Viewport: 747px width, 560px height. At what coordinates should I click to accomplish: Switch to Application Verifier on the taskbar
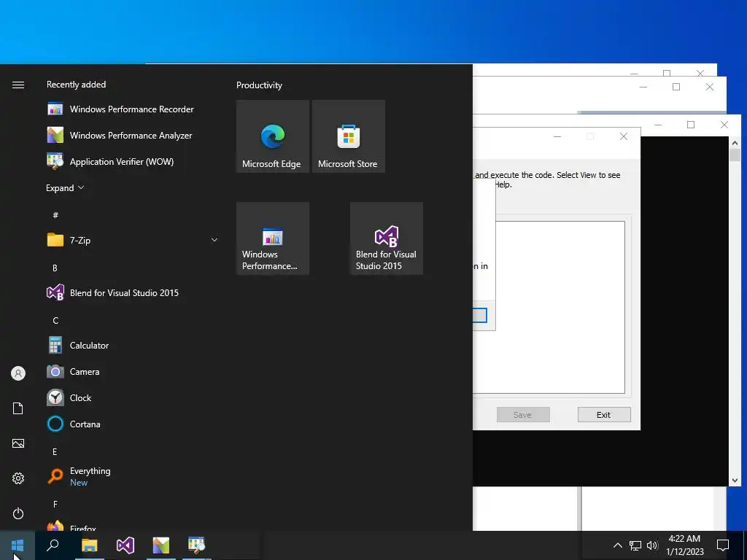[x=196, y=545]
